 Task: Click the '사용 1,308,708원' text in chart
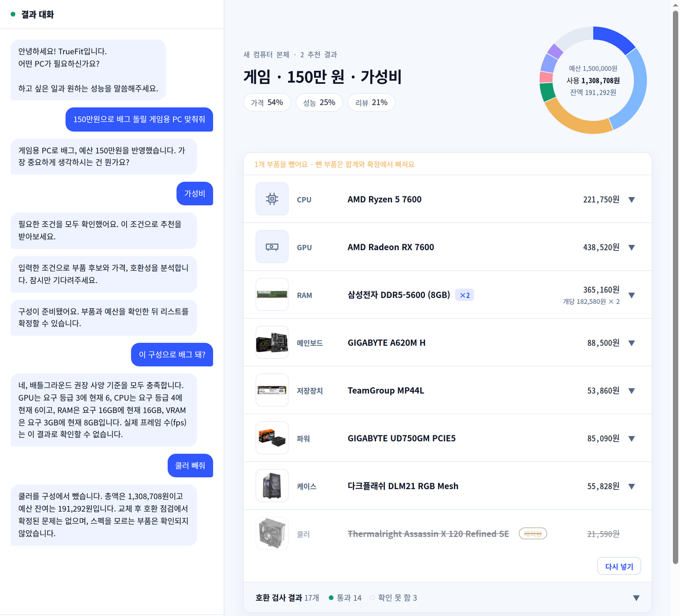[593, 81]
